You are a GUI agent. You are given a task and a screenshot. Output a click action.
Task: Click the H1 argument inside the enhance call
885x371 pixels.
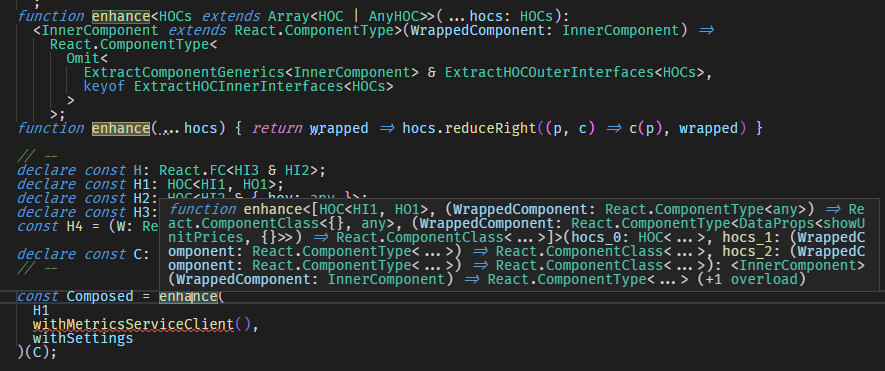click(x=41, y=311)
